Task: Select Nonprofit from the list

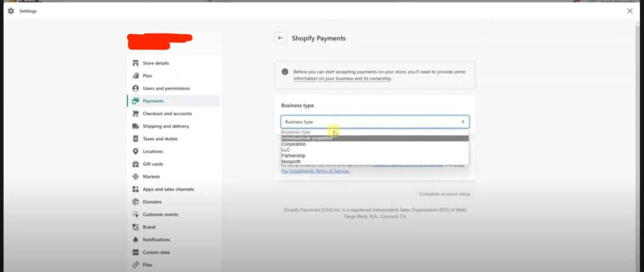Action: click(375, 162)
